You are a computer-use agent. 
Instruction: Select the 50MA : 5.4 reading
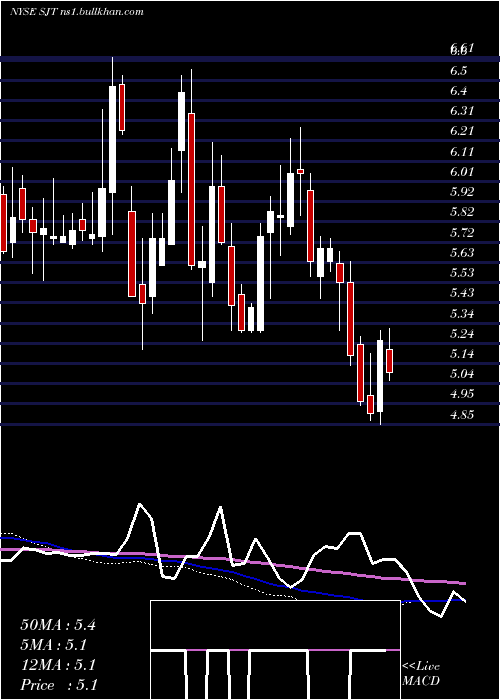(x=58, y=625)
